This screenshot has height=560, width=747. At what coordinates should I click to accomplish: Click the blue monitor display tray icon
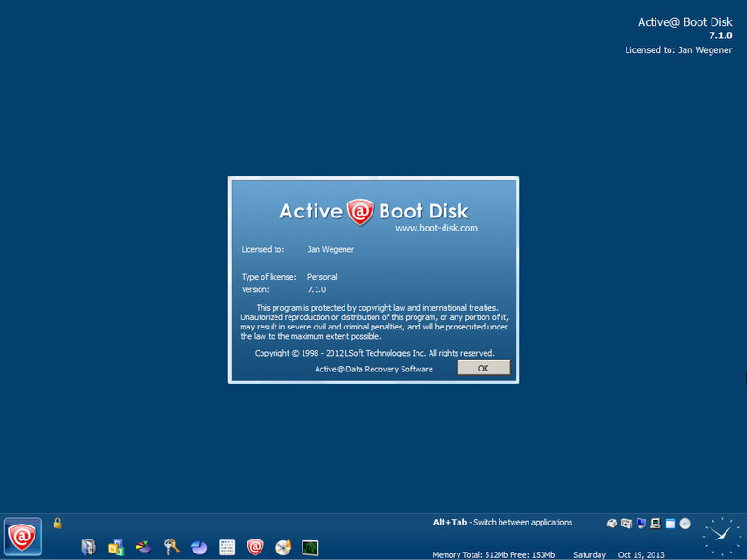pyautogui.click(x=641, y=524)
